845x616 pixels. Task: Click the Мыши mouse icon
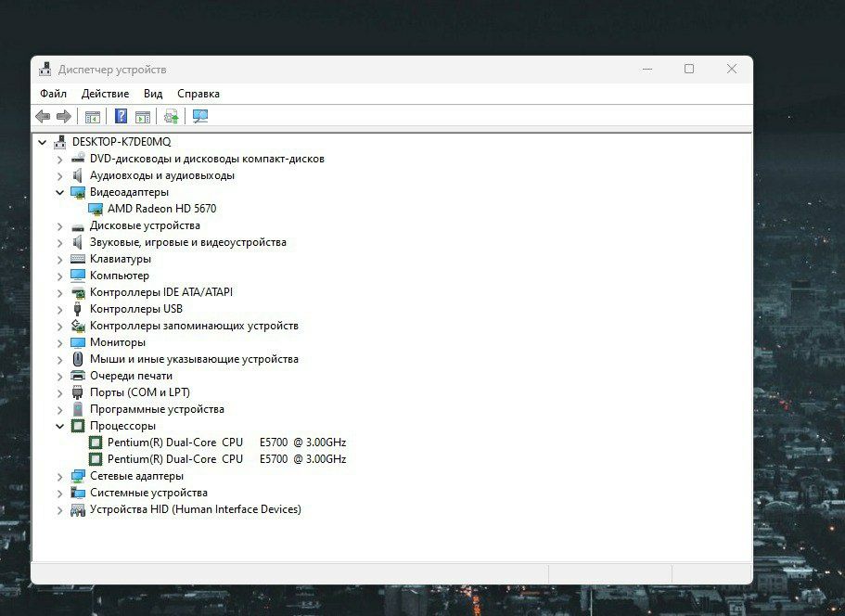78,359
